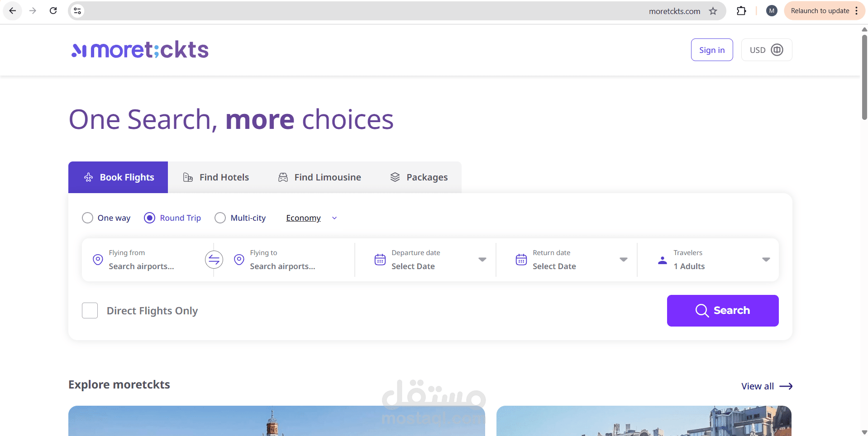
Task: Open the profile avatar labeled M
Action: tap(772, 11)
